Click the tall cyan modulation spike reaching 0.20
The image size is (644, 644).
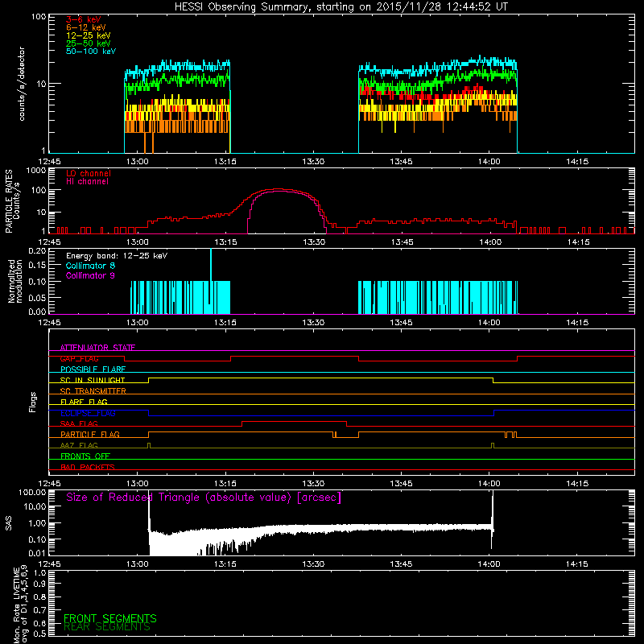(211, 265)
